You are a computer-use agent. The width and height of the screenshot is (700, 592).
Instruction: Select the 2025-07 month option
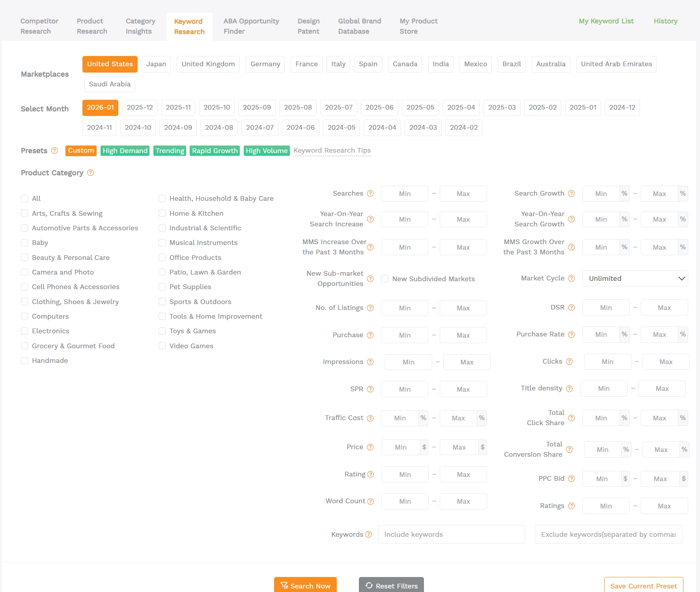coord(338,107)
